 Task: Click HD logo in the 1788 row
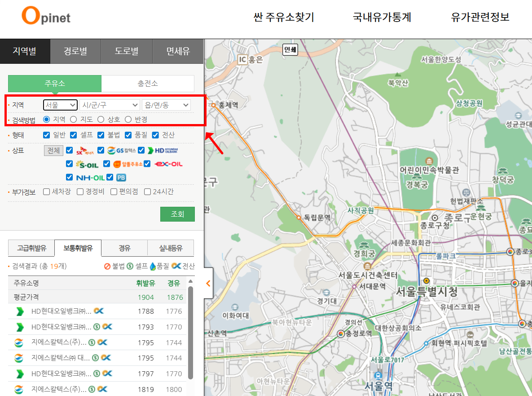pos(20,311)
